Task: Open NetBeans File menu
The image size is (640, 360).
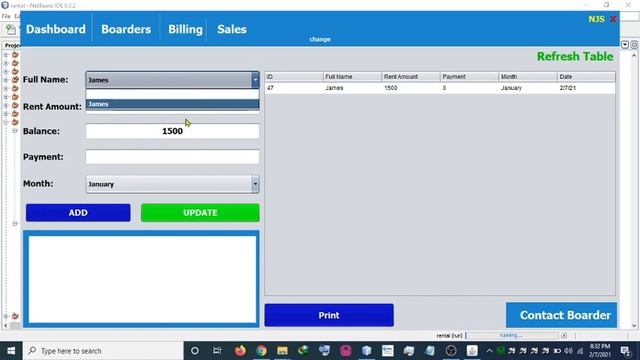Action: [x=6, y=16]
